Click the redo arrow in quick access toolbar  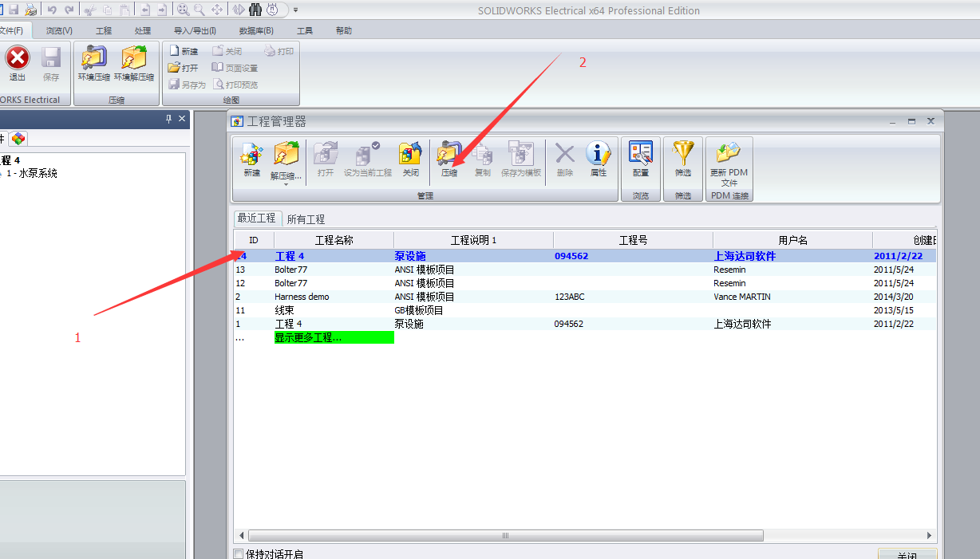(x=69, y=10)
